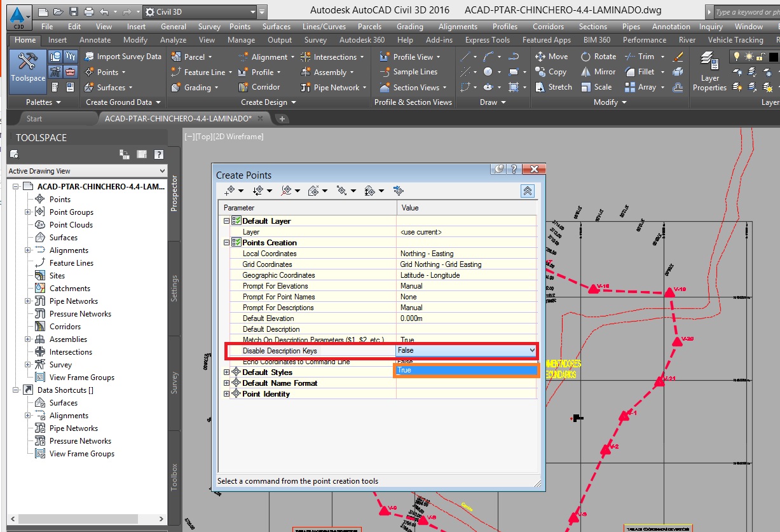Click the Open folder icon in quick access toolbar
Screen dimensions: 780x532
(x=58, y=11)
